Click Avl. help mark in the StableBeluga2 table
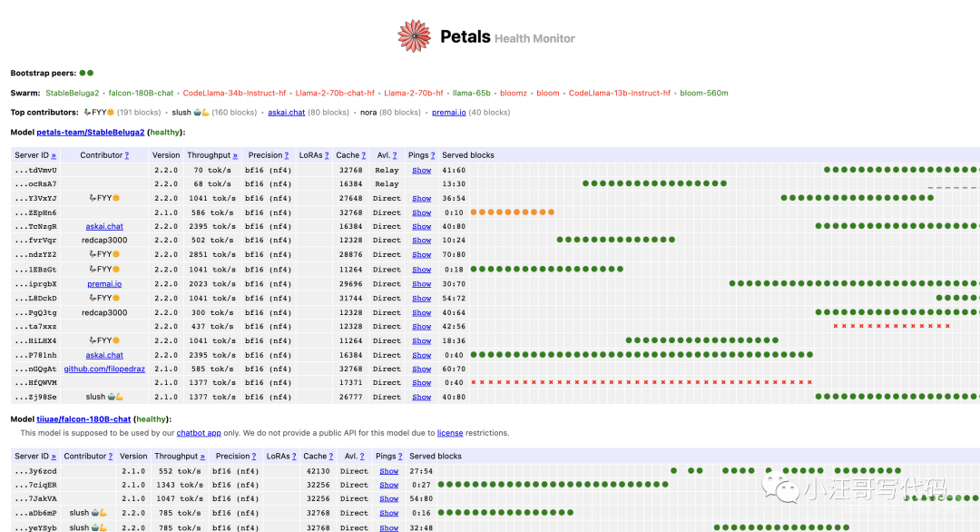The width and height of the screenshot is (980, 532). pos(395,155)
